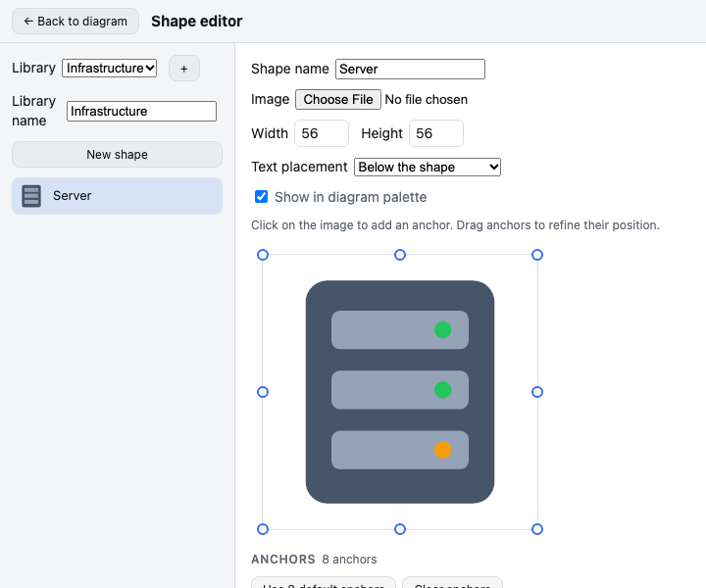
Task: Edit the Width value field
Action: [x=322, y=133]
